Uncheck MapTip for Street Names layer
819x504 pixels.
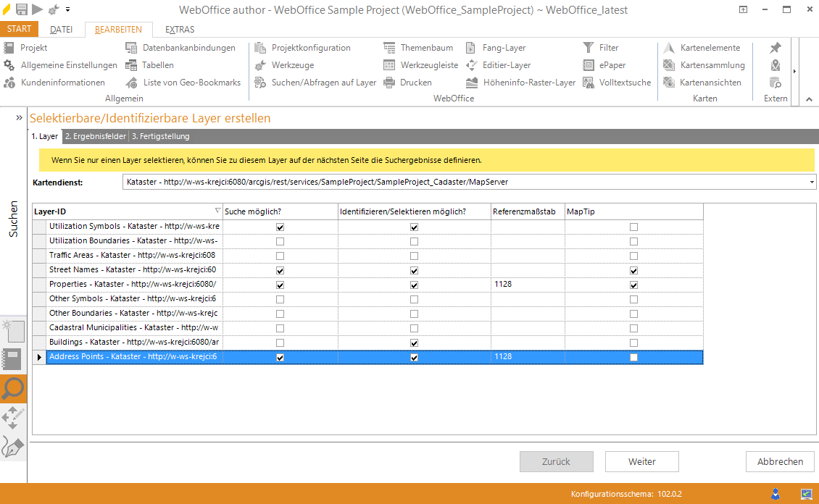point(634,270)
